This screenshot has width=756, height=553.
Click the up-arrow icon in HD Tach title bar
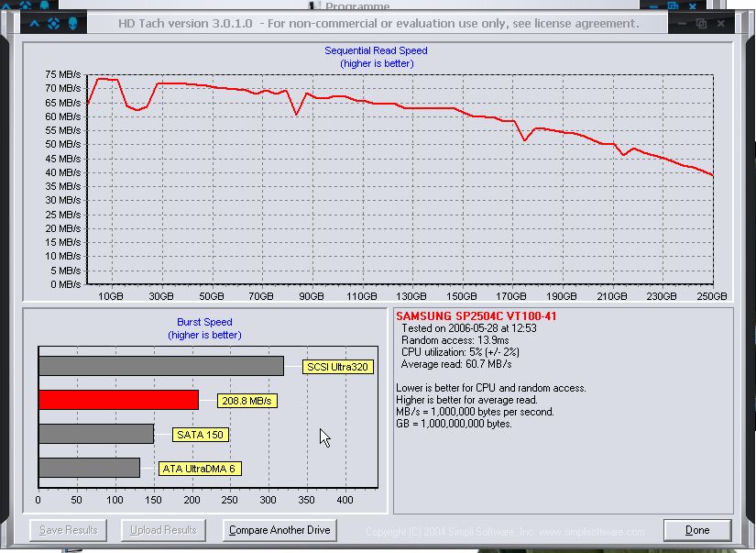(35, 23)
